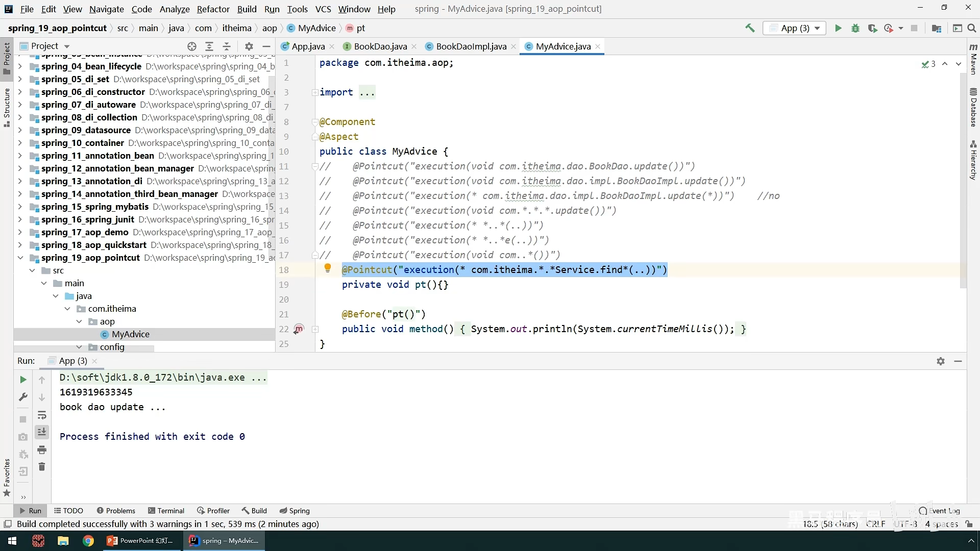Click the clear console trash icon

pyautogui.click(x=42, y=467)
